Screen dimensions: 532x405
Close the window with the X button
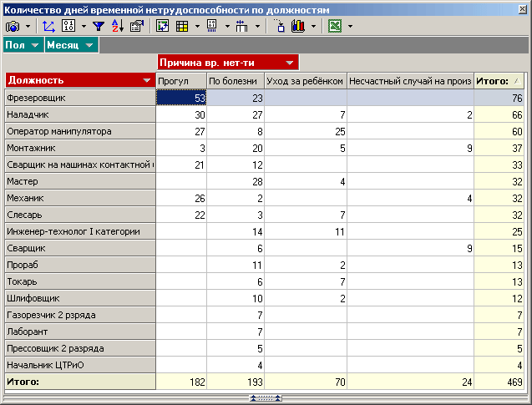(523, 9)
